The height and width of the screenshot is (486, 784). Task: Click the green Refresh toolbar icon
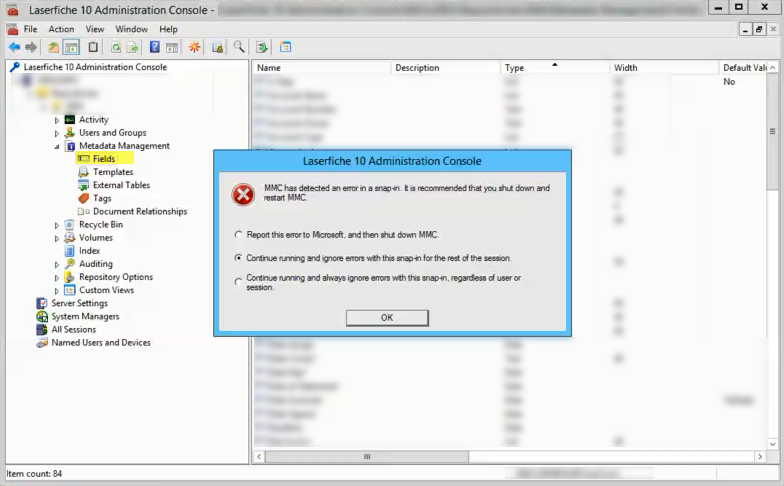coord(116,48)
